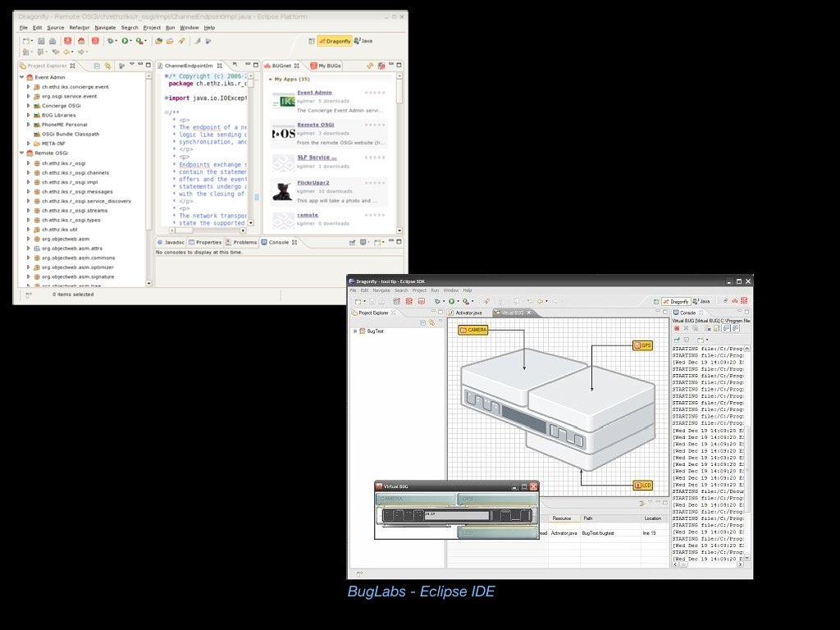Screen dimensions: 840x630
Task: Open FlickrUppr2 app link in BUGnet
Action: pyautogui.click(x=313, y=183)
